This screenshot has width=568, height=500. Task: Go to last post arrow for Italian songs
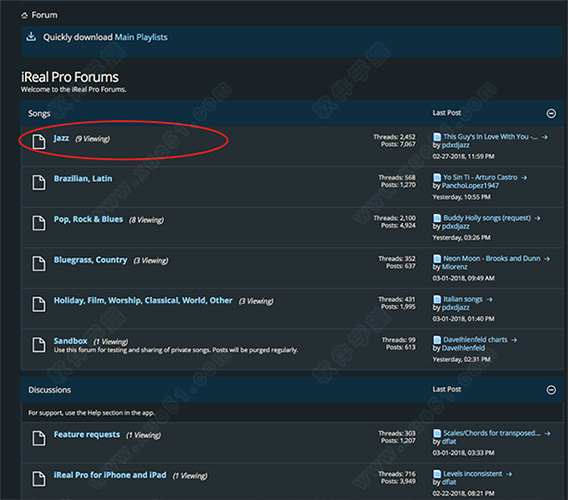pos(489,299)
